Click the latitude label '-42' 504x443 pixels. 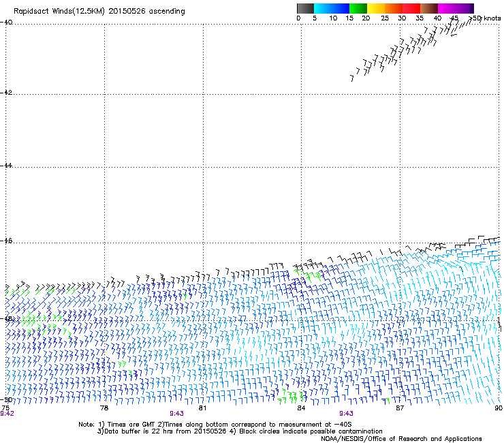pos(6,92)
